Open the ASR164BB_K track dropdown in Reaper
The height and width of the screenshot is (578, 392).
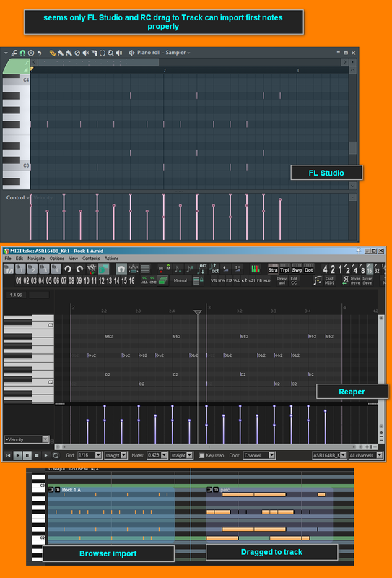coord(329,456)
